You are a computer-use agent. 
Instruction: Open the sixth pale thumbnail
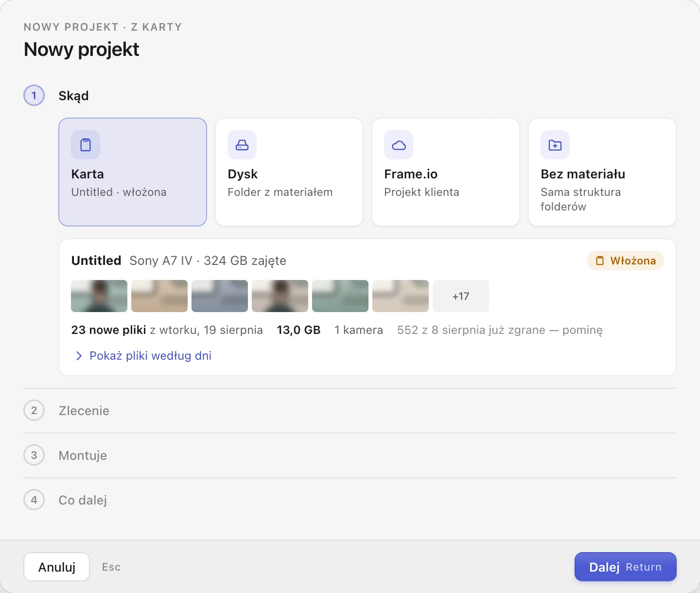(401, 296)
